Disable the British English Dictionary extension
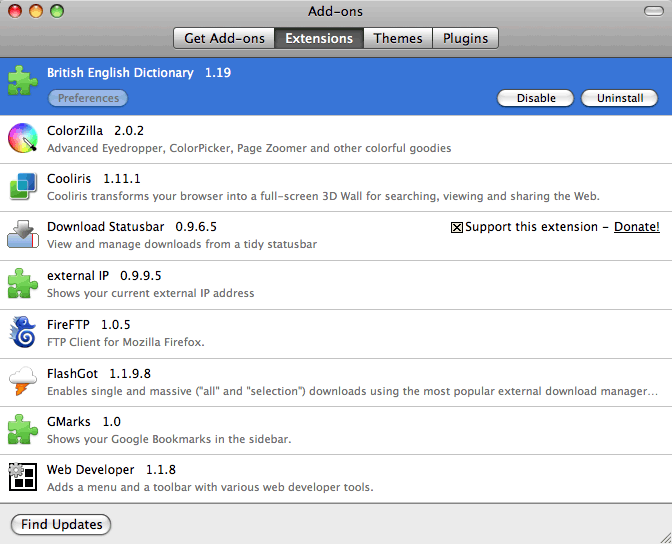Image resolution: width=672 pixels, height=544 pixels. point(535,98)
